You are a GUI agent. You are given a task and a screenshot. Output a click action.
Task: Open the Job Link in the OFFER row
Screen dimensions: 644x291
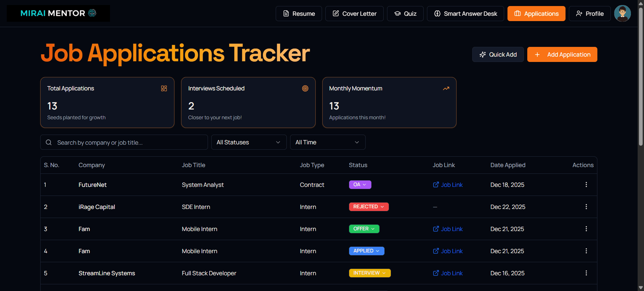448,229
